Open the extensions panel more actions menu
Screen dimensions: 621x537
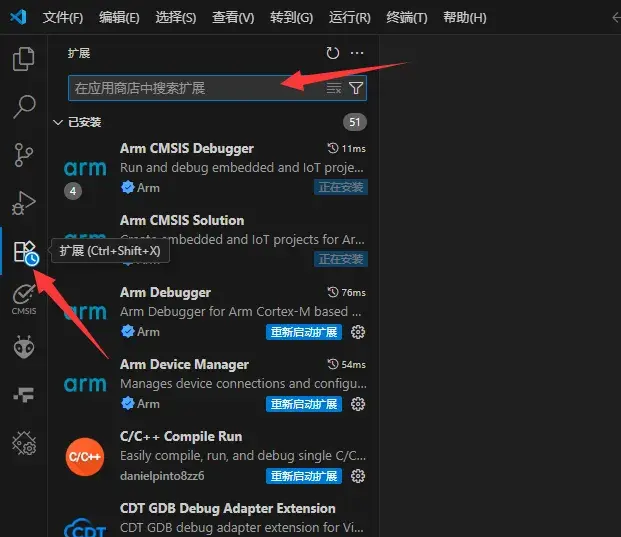(357, 53)
